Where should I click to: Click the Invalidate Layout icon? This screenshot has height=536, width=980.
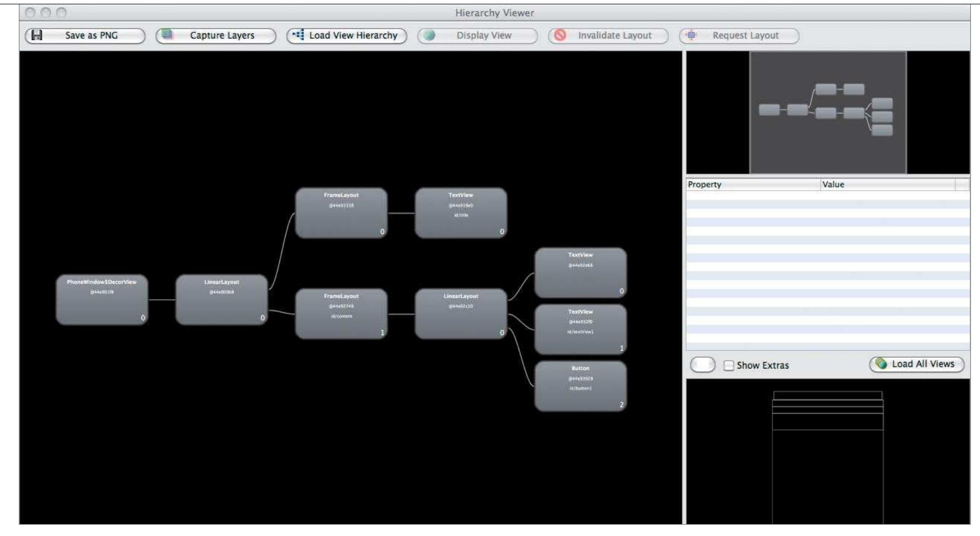[x=559, y=35]
